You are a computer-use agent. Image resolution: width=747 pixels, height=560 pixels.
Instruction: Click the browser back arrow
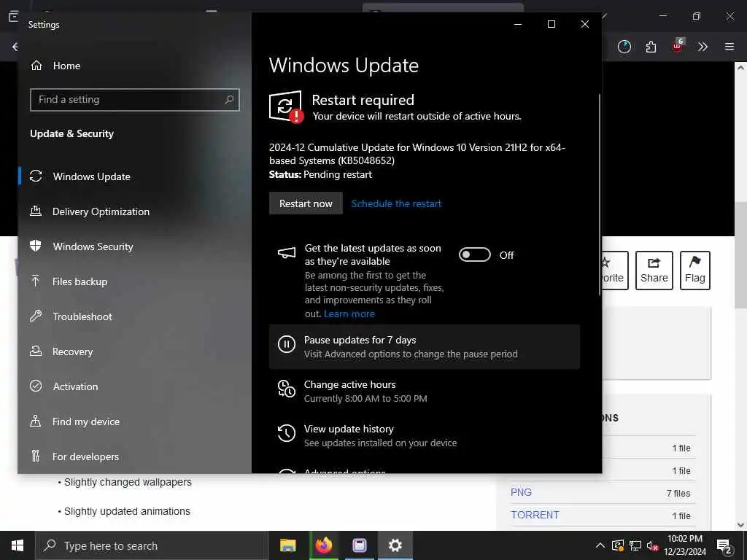pyautogui.click(x=15, y=47)
